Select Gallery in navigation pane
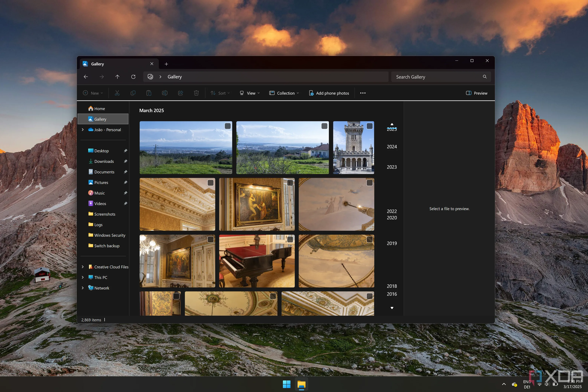Viewport: 588px width, 392px height. click(x=103, y=119)
